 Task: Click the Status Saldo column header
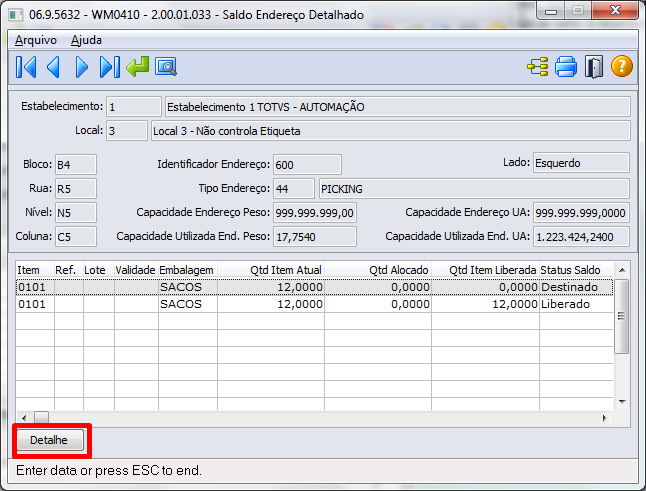[576, 270]
